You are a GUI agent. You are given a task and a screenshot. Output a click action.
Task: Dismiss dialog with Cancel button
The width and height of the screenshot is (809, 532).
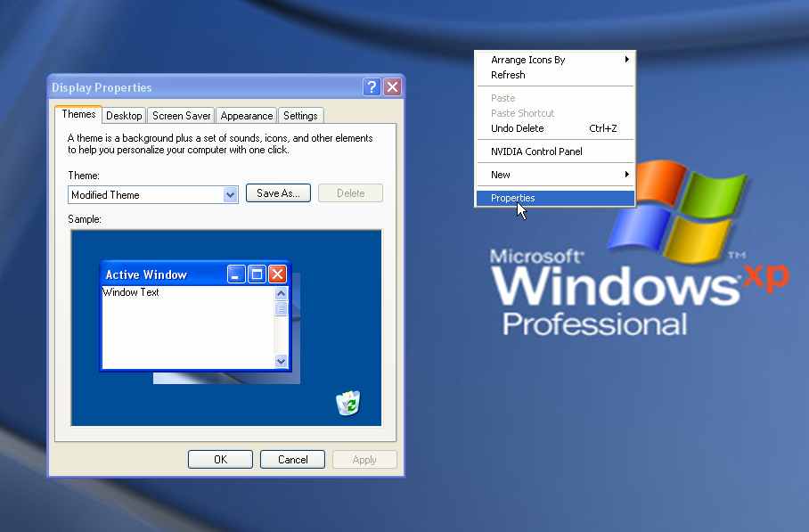click(x=292, y=459)
